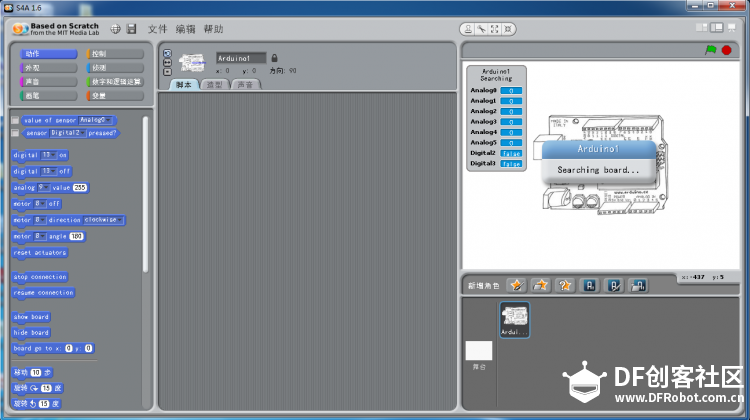The width and height of the screenshot is (750, 420).
Task: Click the 'show board' block
Action: 31,317
